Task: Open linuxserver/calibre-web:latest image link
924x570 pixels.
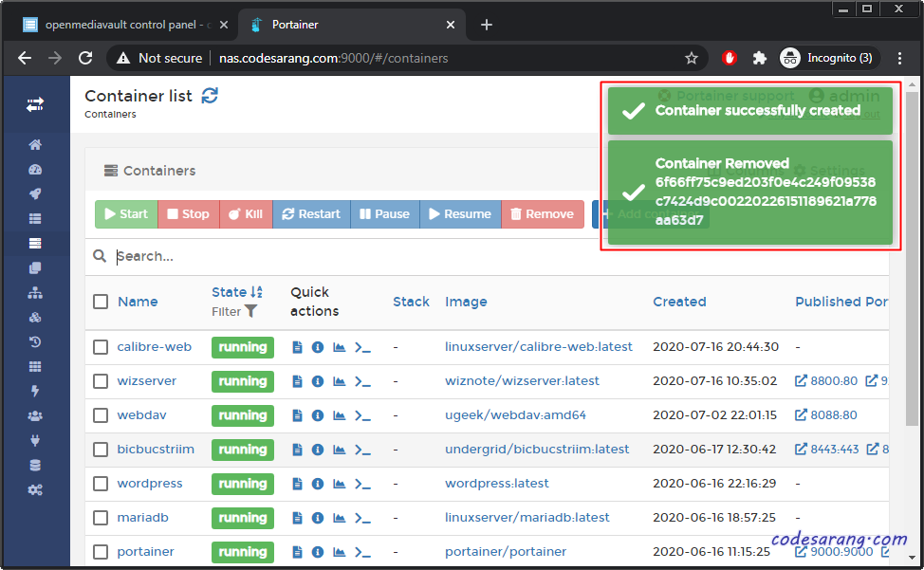Action: point(539,347)
